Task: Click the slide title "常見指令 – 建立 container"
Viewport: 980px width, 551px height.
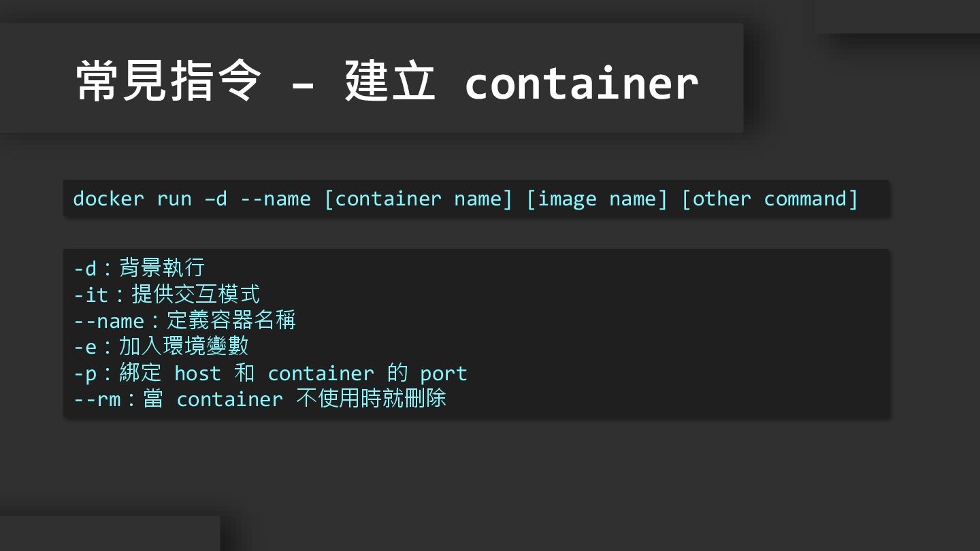Action: [x=387, y=82]
